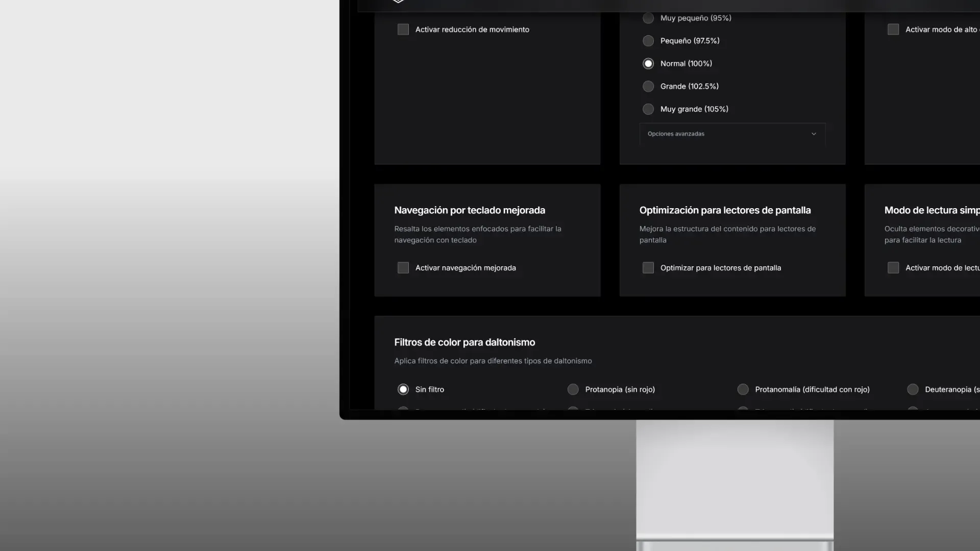
Task: Select the "Protanopia (sin rojo)" filter
Action: click(573, 389)
